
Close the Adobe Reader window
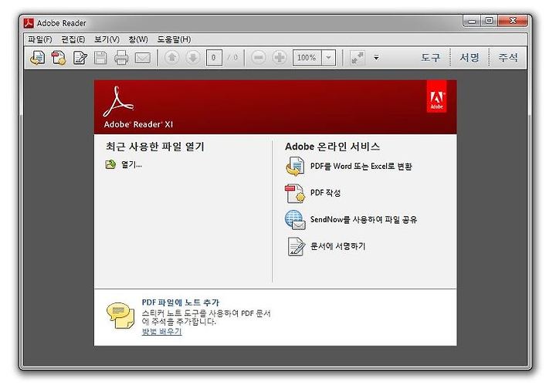(513, 22)
